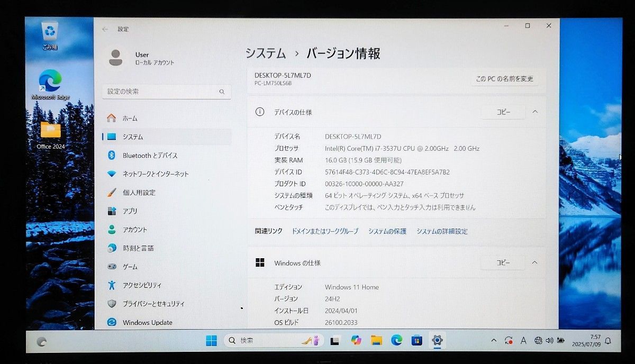This screenshot has height=364, width=635.
Task: Open the ごみ箱 recycle bin icon
Action: tap(50, 35)
